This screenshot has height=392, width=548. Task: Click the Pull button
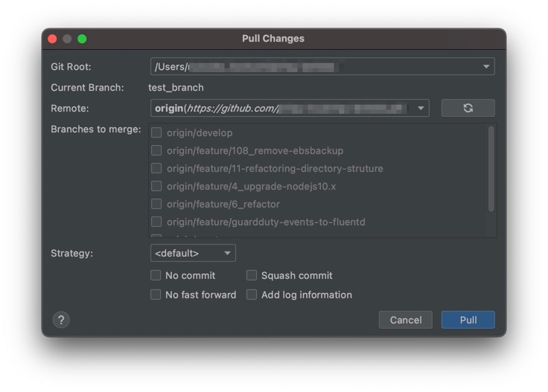tap(468, 320)
